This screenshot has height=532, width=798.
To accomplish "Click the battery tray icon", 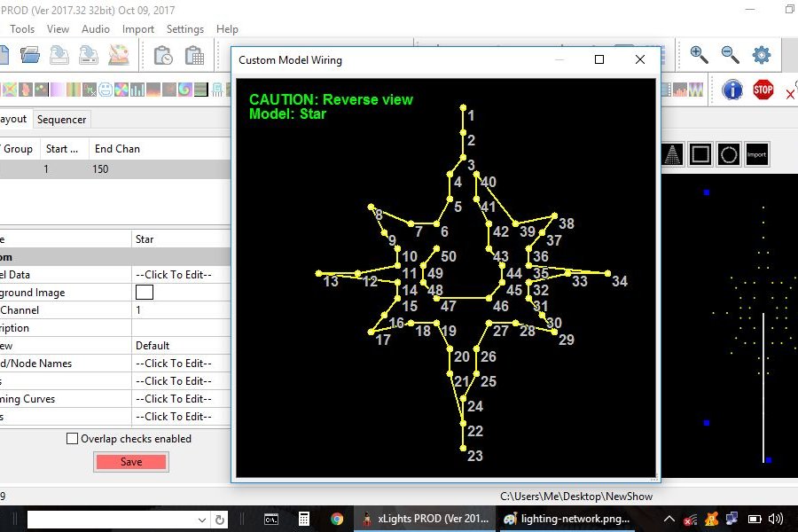I will pos(755,519).
